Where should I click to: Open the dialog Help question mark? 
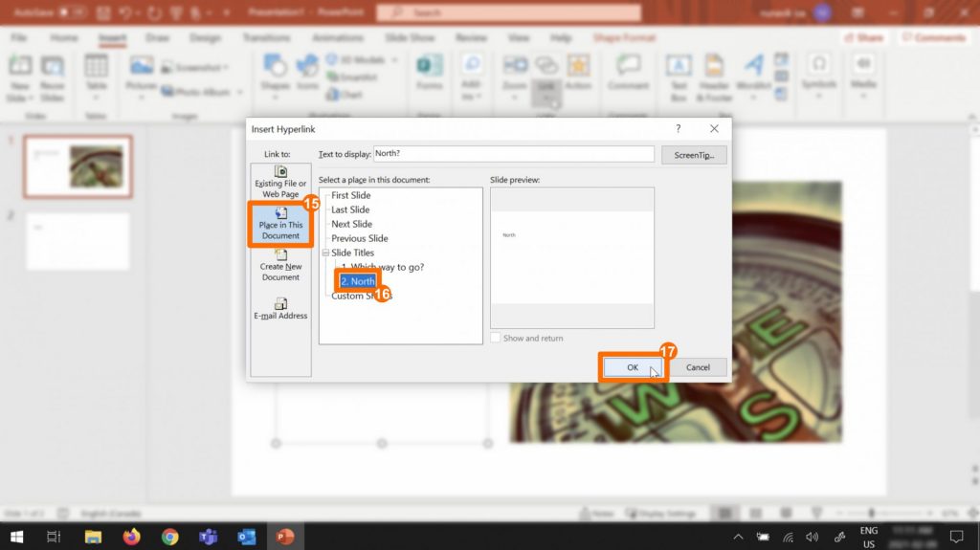[679, 128]
